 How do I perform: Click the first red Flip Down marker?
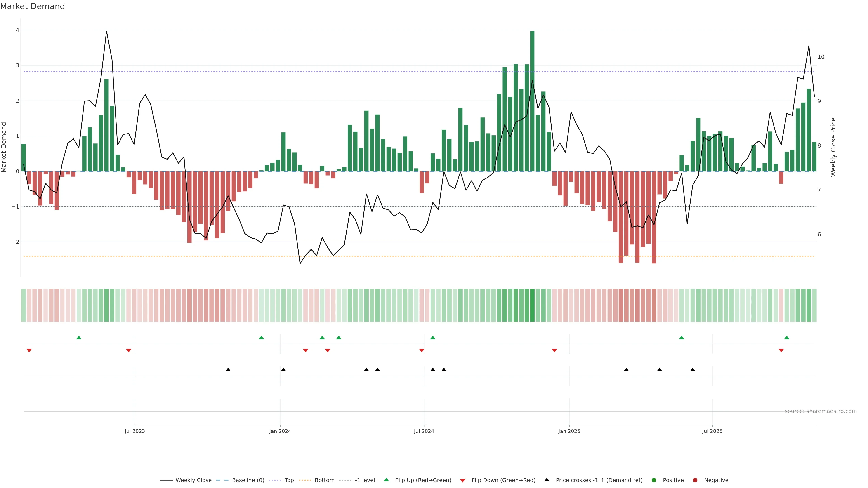tap(29, 351)
